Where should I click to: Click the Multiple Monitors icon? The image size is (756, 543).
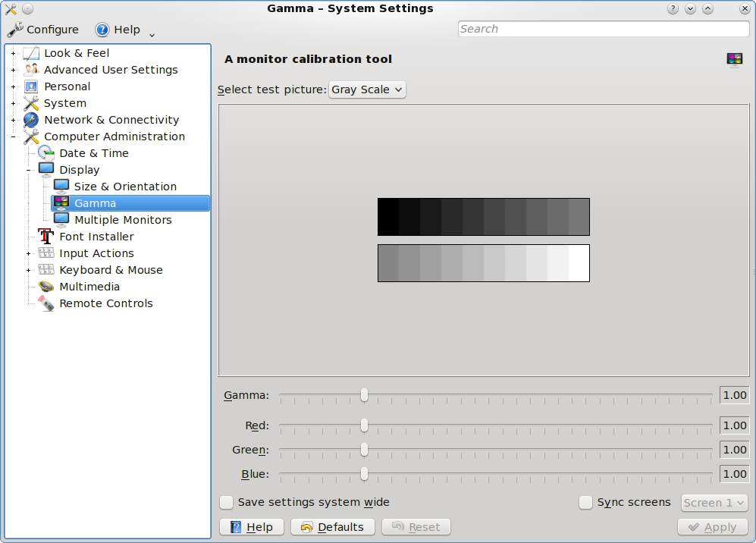tap(61, 220)
